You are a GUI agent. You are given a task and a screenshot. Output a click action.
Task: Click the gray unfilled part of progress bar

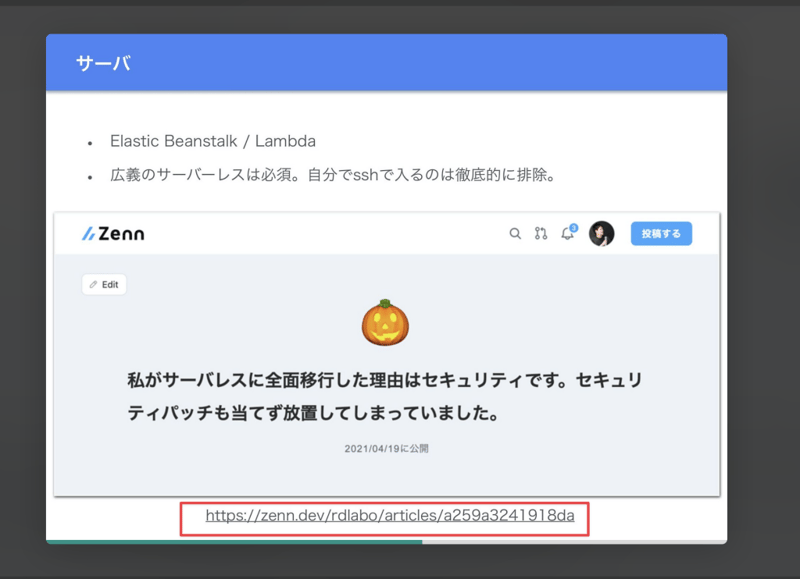573,542
